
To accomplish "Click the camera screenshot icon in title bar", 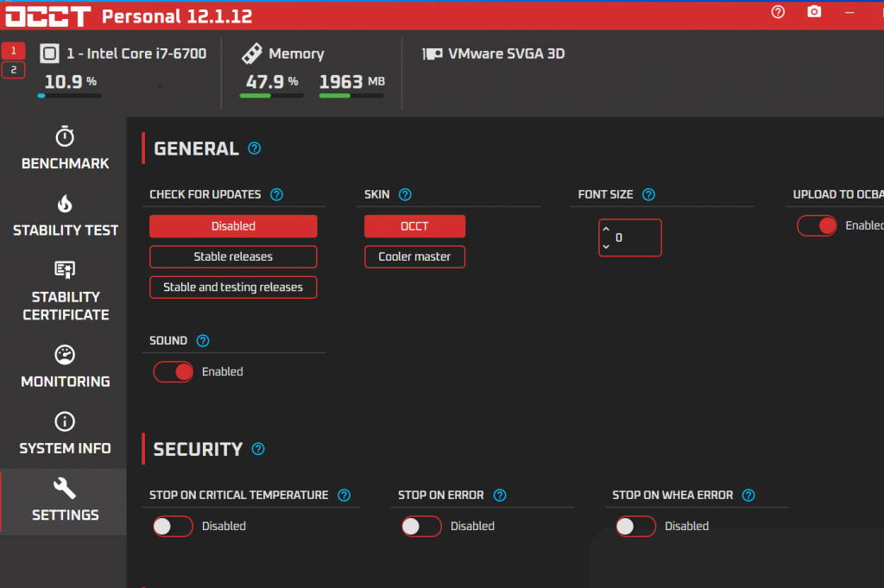I will click(x=813, y=12).
